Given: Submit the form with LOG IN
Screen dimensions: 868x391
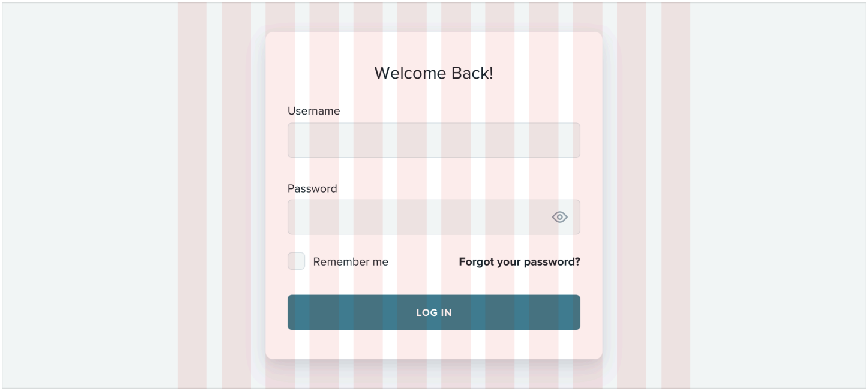Looking at the screenshot, I should point(433,312).
